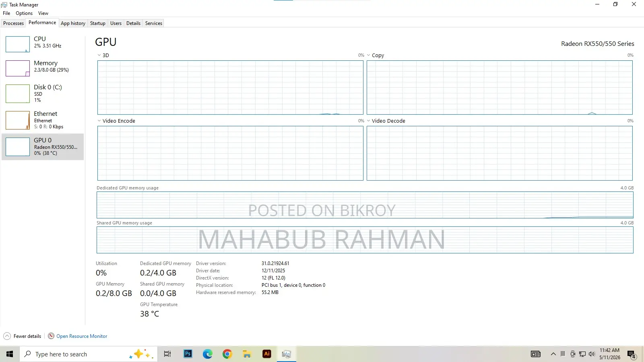Open the File menu
This screenshot has width=644, height=362.
6,13
